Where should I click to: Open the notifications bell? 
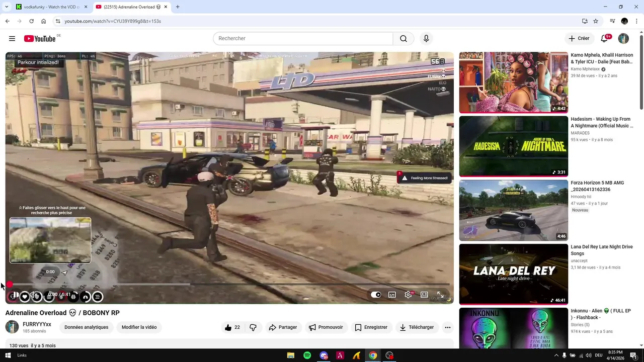[x=605, y=39]
